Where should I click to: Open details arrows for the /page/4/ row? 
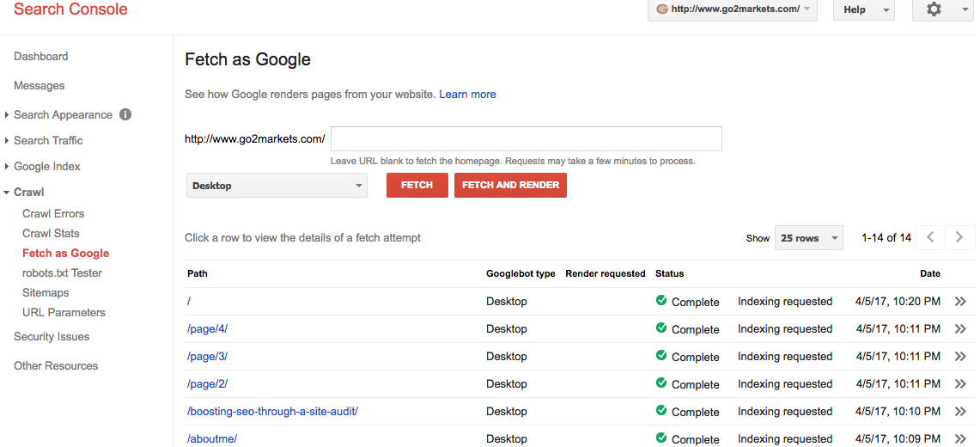(x=960, y=329)
